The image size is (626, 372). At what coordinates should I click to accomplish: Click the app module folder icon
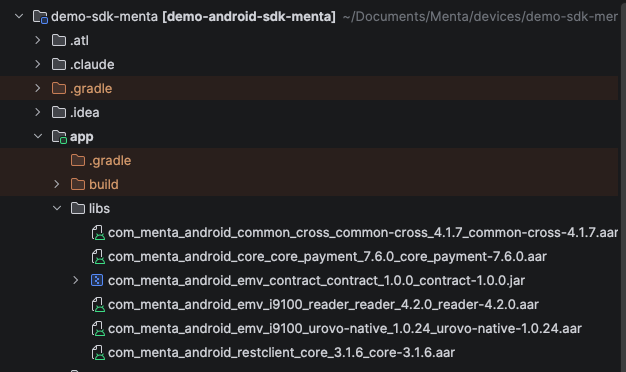click(x=59, y=137)
